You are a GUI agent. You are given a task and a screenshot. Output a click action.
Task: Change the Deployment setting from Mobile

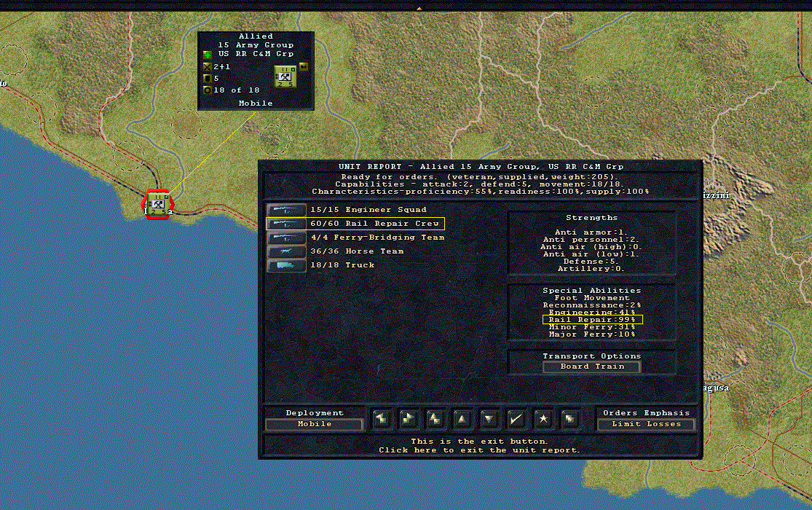[315, 424]
